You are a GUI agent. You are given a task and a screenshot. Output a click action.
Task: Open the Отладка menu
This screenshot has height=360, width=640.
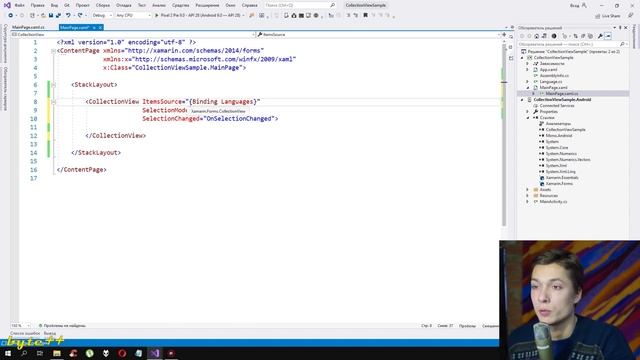click(x=124, y=5)
